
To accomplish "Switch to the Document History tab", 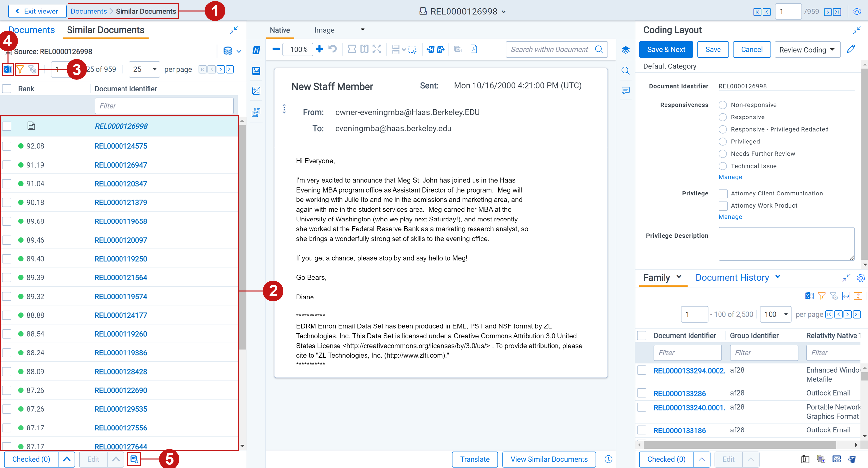I will click(x=732, y=277).
